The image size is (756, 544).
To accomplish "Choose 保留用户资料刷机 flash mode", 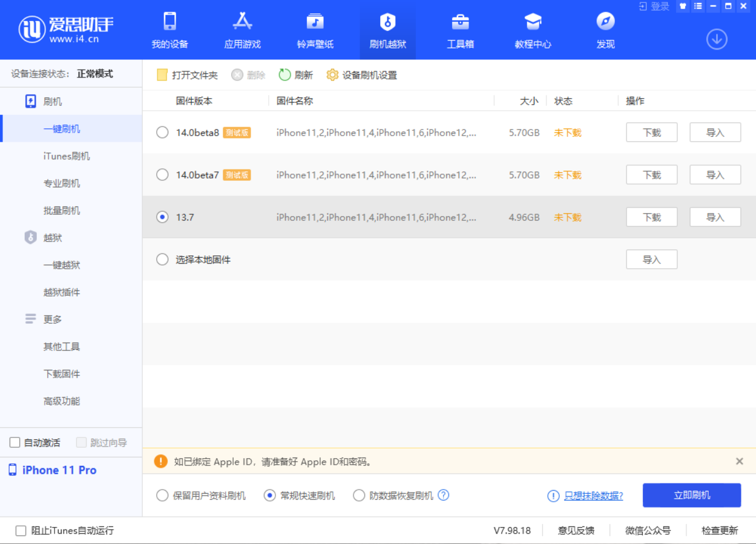I will [162, 496].
